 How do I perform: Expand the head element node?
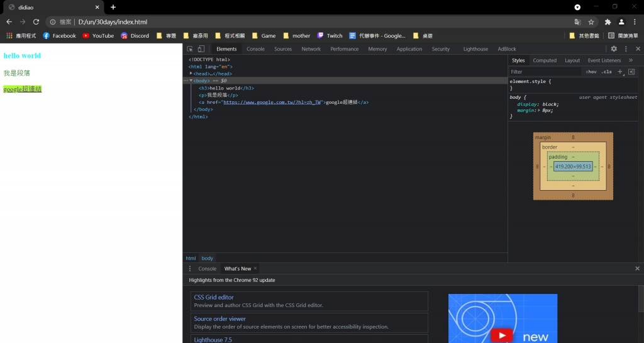[x=191, y=74]
